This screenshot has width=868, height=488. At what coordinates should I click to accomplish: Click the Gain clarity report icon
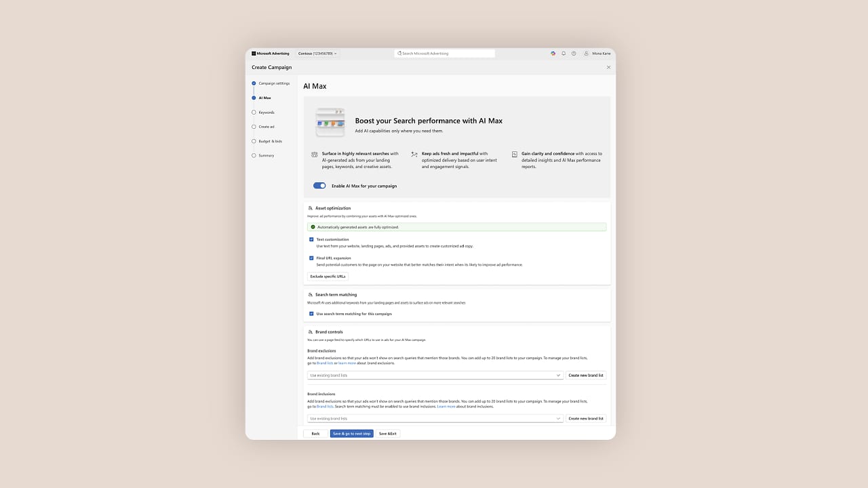(x=515, y=155)
